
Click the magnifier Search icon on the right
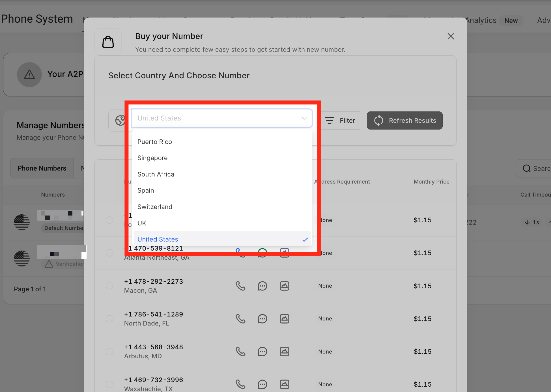click(526, 169)
